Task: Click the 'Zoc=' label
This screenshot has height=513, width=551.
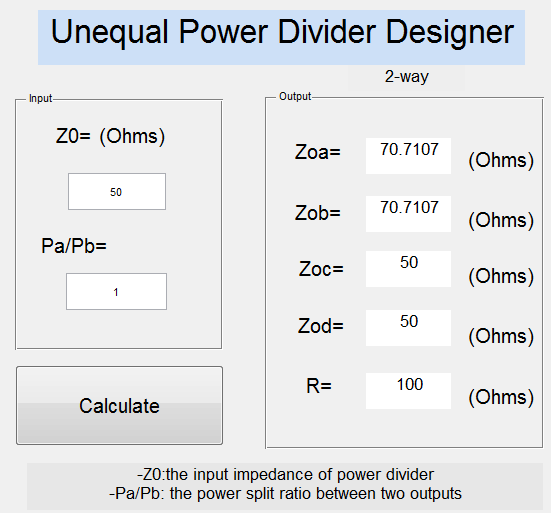Action: click(321, 269)
